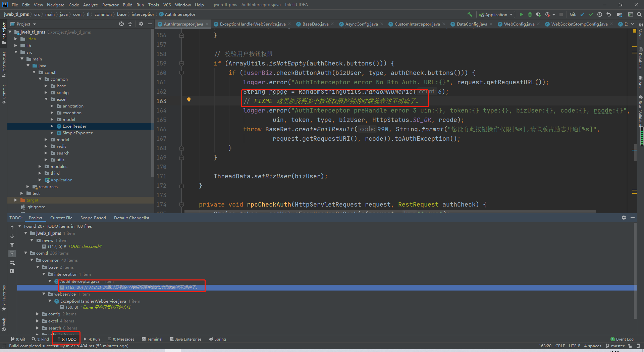This screenshot has height=352, width=644.
Task: Open the Refactor menu
Action: point(110,5)
